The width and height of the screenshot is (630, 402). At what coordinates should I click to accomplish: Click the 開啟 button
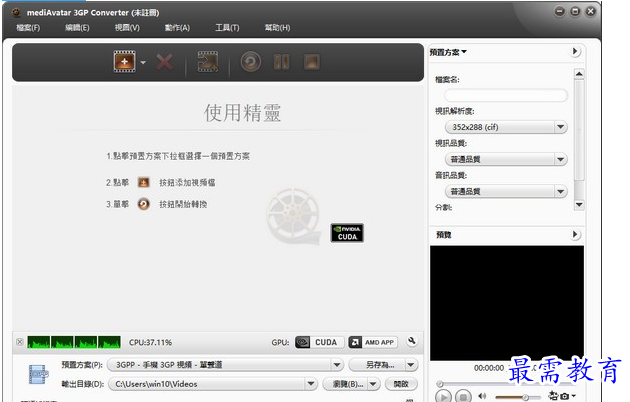point(401,384)
